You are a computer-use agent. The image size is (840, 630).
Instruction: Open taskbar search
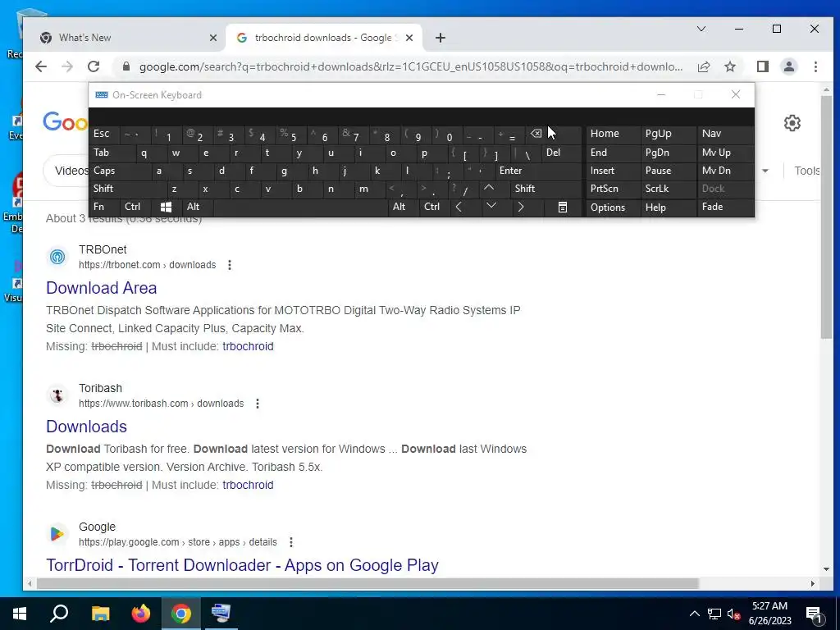pyautogui.click(x=59, y=614)
